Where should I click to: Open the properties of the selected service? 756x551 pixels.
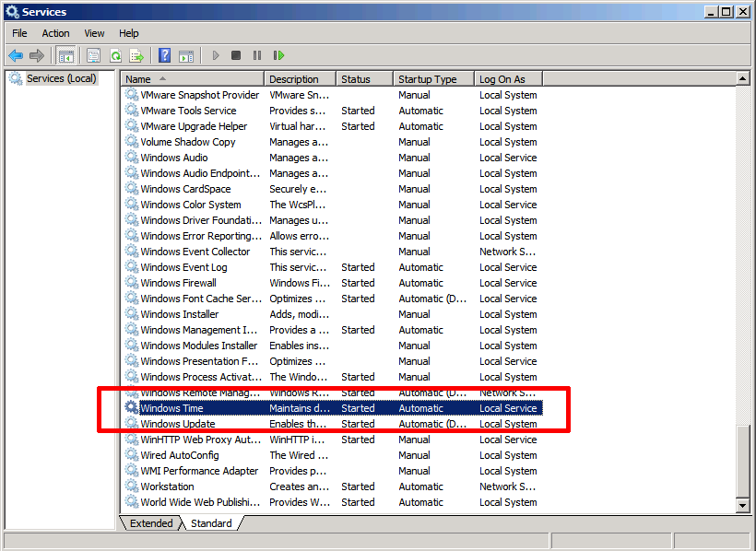pos(93,55)
